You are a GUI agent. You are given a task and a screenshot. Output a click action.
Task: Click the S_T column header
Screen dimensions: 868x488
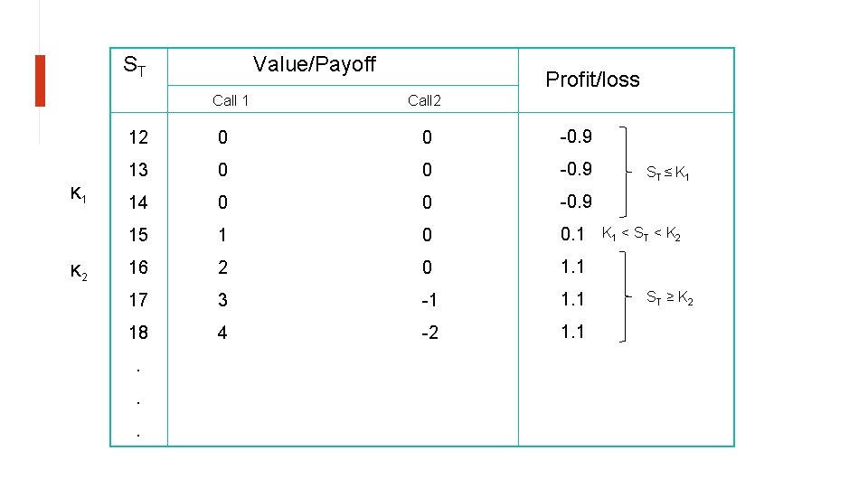135,66
